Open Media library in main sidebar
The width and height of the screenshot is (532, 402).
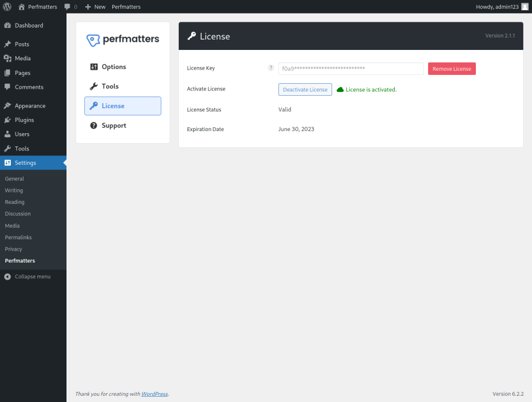(33, 58)
